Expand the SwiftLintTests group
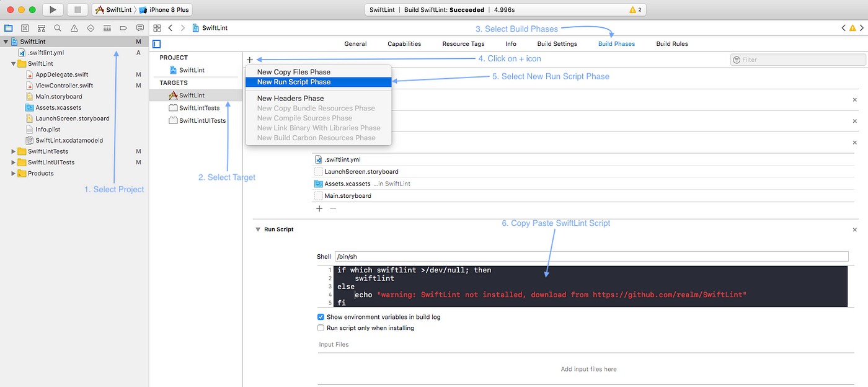The width and height of the screenshot is (868, 387). pyautogui.click(x=14, y=151)
